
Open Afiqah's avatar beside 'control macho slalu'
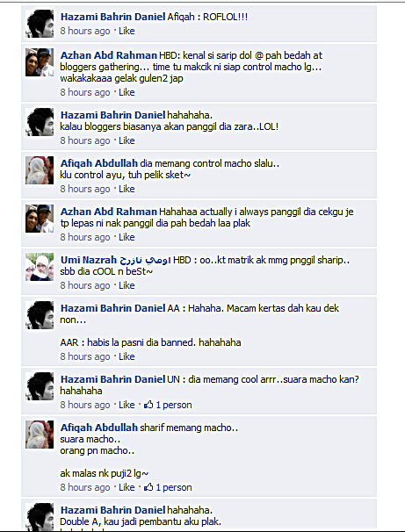(x=40, y=170)
